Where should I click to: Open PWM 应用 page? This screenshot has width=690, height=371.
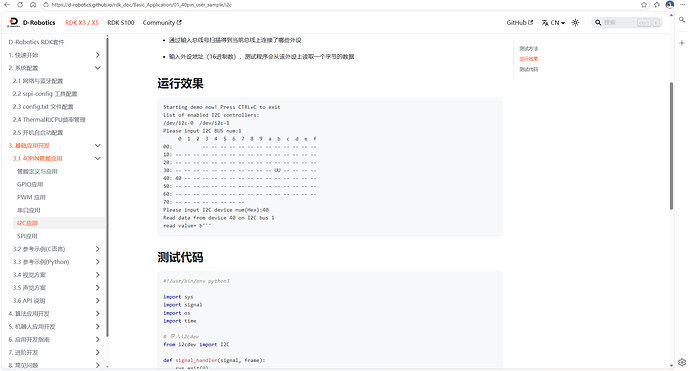point(31,197)
